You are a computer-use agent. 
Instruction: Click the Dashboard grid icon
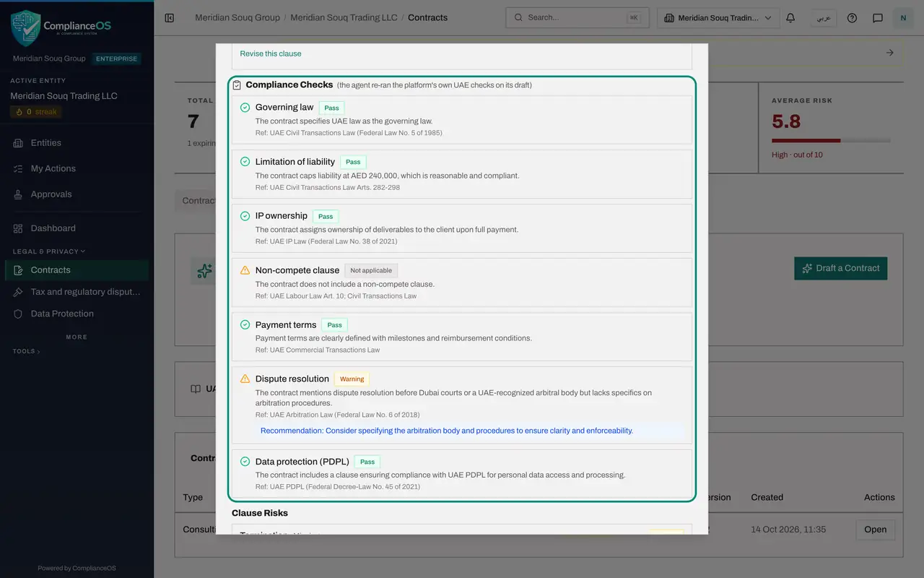(x=18, y=228)
